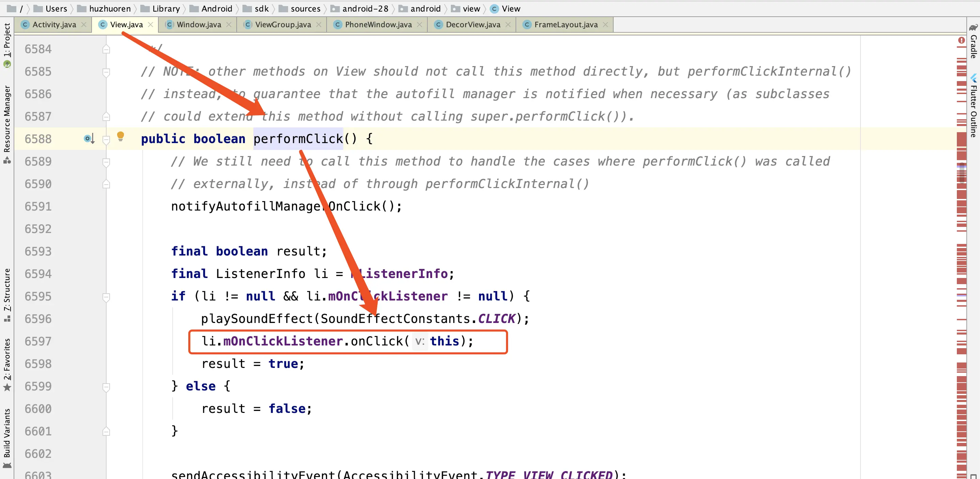Click the yellow lightbulb intention icon

tap(121, 136)
